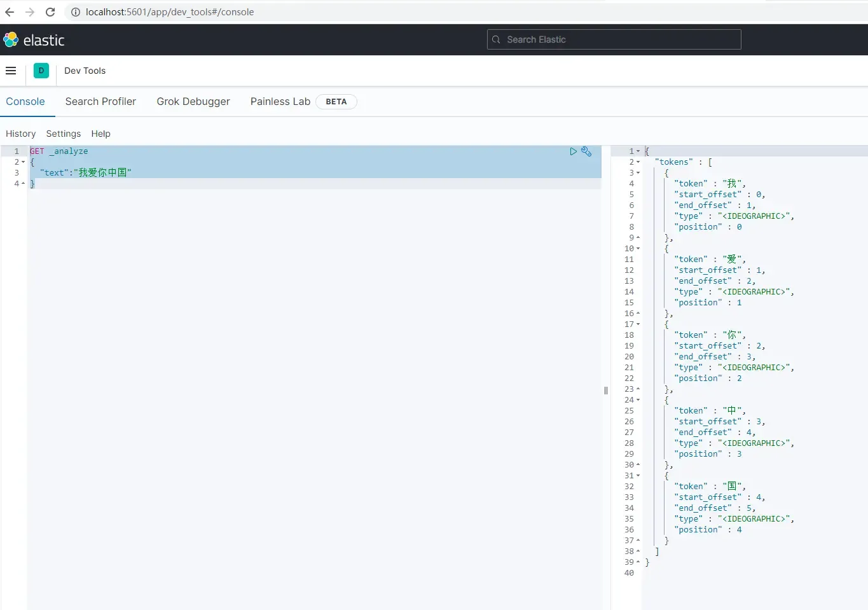Open the History menu
868x610 pixels.
[20, 134]
